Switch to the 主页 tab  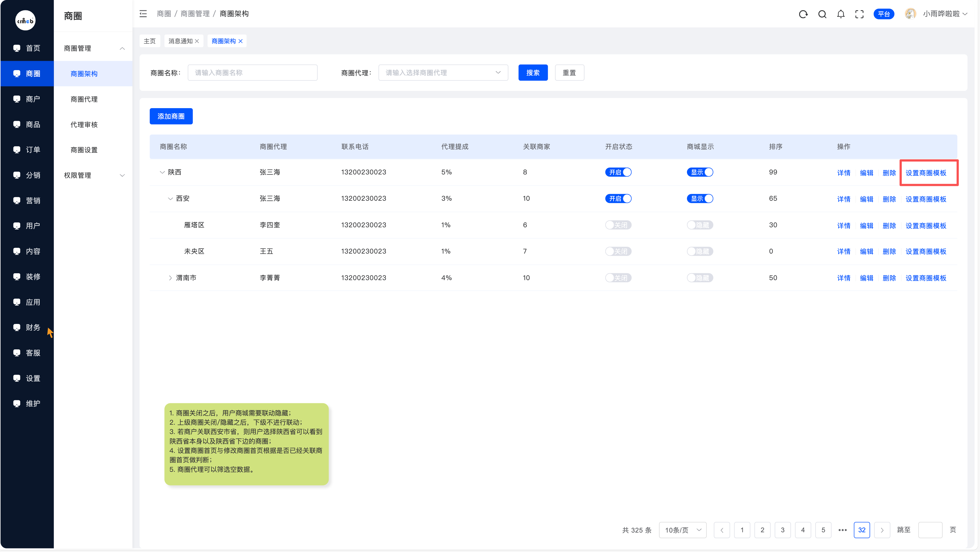point(149,41)
